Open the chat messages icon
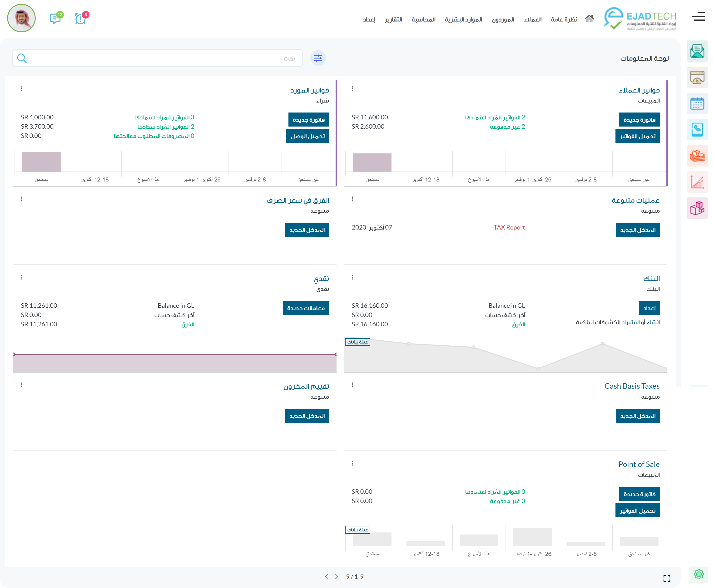The width and height of the screenshot is (714, 588). [55, 18]
